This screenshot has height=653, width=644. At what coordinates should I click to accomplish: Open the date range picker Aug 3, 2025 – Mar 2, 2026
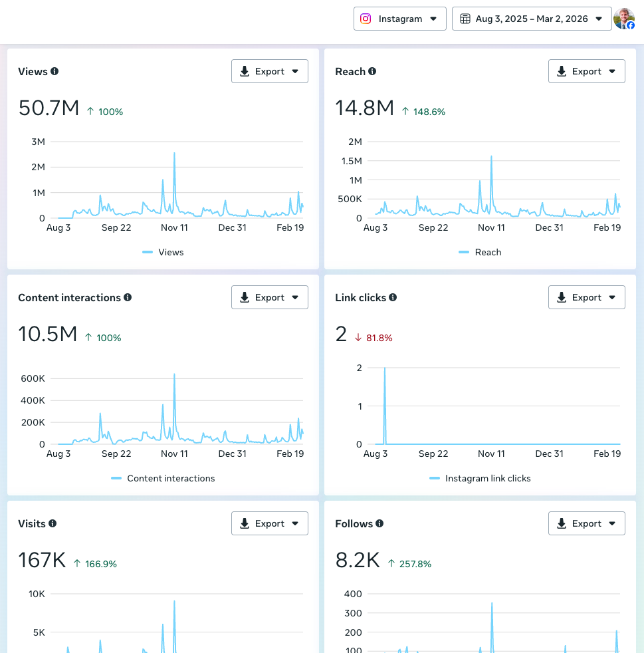532,19
